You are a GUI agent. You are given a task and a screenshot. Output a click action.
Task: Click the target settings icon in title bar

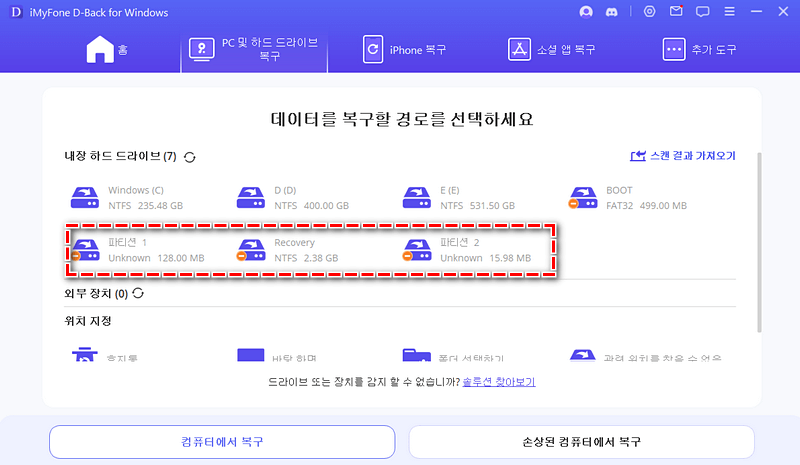tap(649, 11)
